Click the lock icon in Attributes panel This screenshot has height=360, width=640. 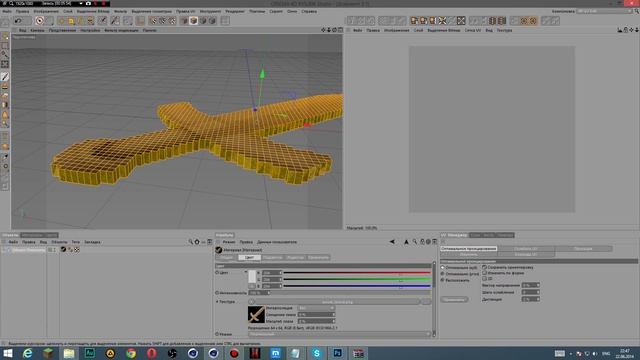point(422,242)
